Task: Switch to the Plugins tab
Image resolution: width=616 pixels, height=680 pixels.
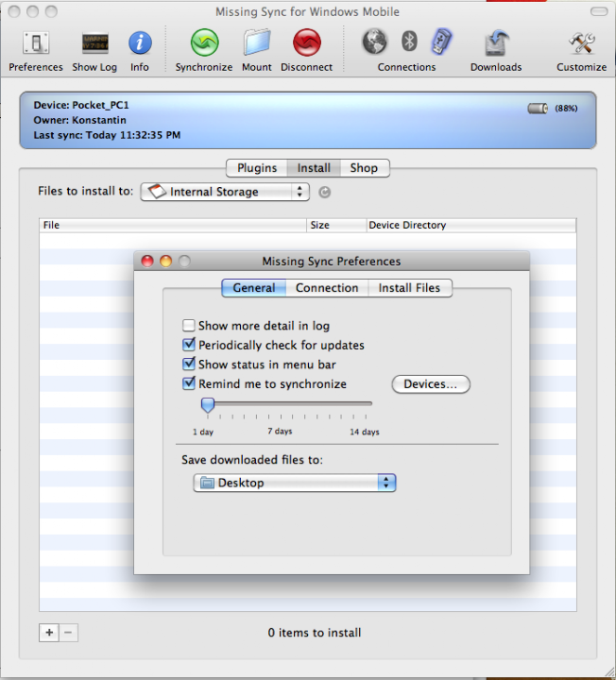Action: pyautogui.click(x=257, y=168)
